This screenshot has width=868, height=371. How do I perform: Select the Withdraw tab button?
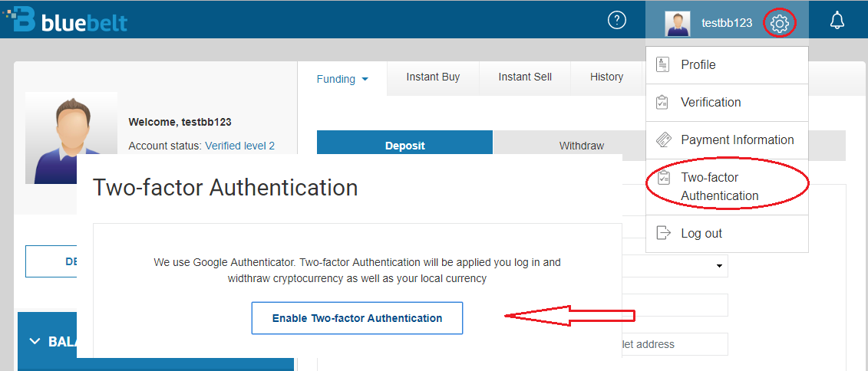click(581, 146)
